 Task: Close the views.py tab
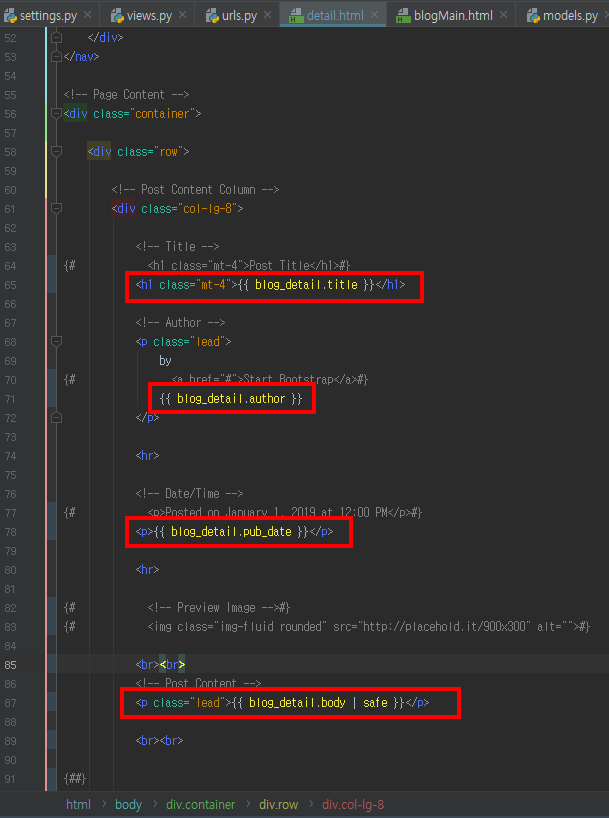[x=183, y=15]
